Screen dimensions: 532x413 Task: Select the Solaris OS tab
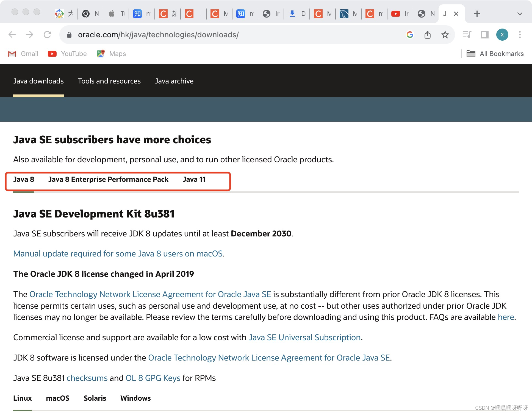click(95, 398)
